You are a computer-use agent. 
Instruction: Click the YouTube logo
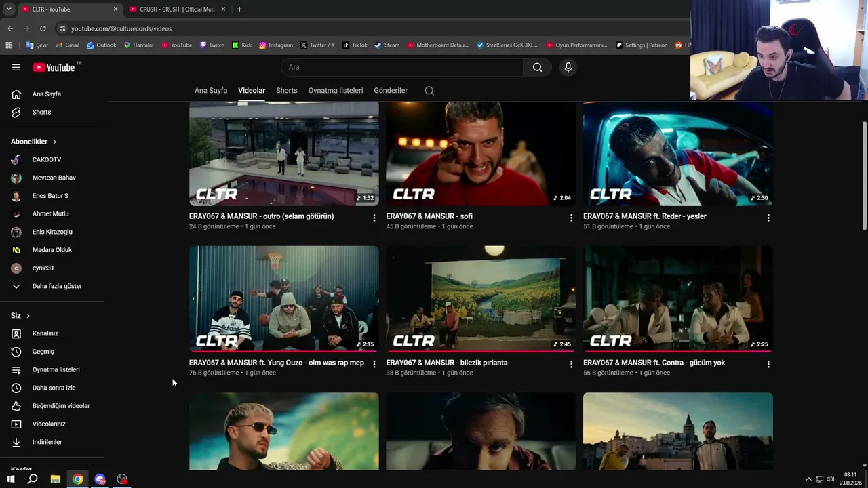(x=54, y=67)
